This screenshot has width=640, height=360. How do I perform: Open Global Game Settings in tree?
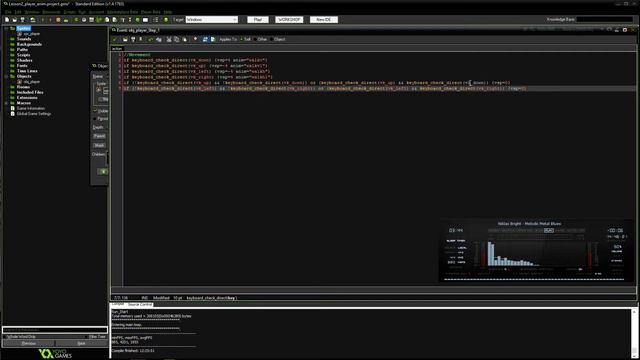click(34, 114)
